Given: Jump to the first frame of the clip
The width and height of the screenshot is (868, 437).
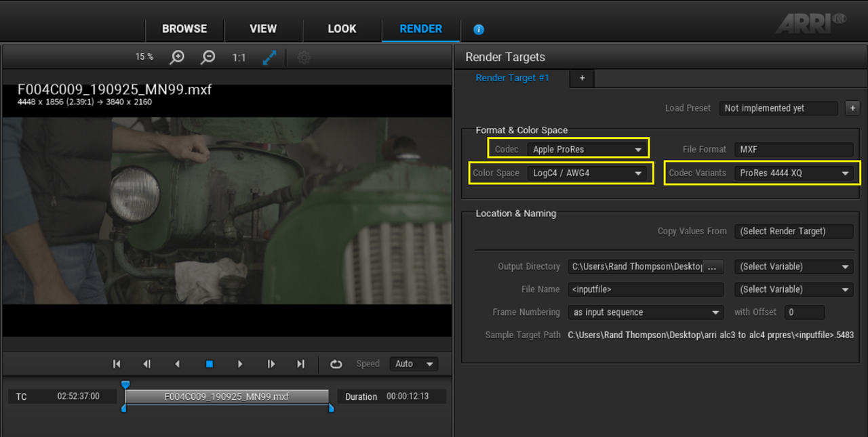Looking at the screenshot, I should [x=117, y=365].
